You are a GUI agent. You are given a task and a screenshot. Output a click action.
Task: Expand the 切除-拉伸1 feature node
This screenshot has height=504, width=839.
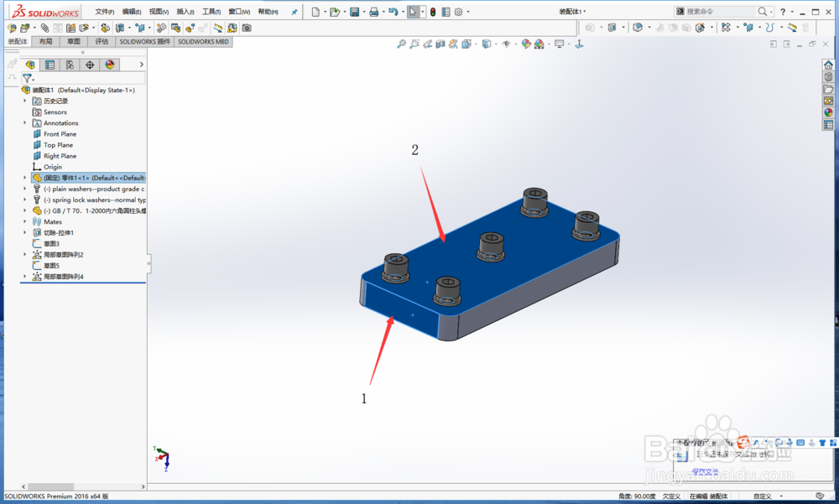click(24, 232)
